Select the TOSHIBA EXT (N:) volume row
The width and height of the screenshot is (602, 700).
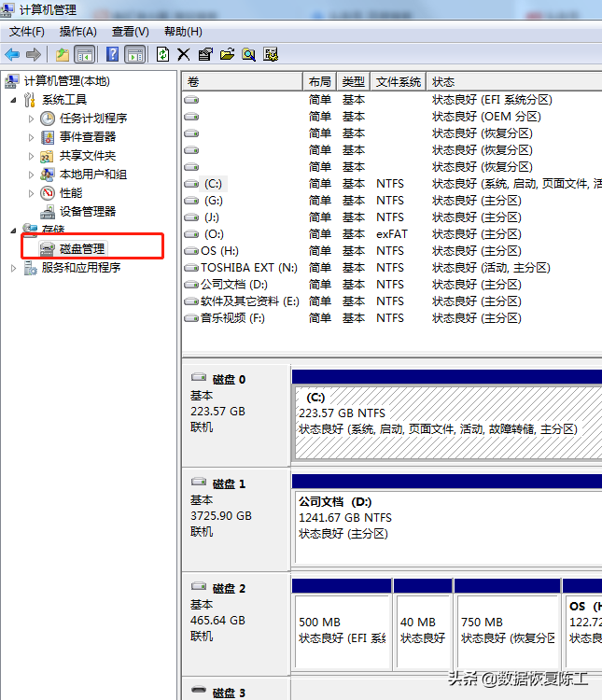click(x=392, y=268)
